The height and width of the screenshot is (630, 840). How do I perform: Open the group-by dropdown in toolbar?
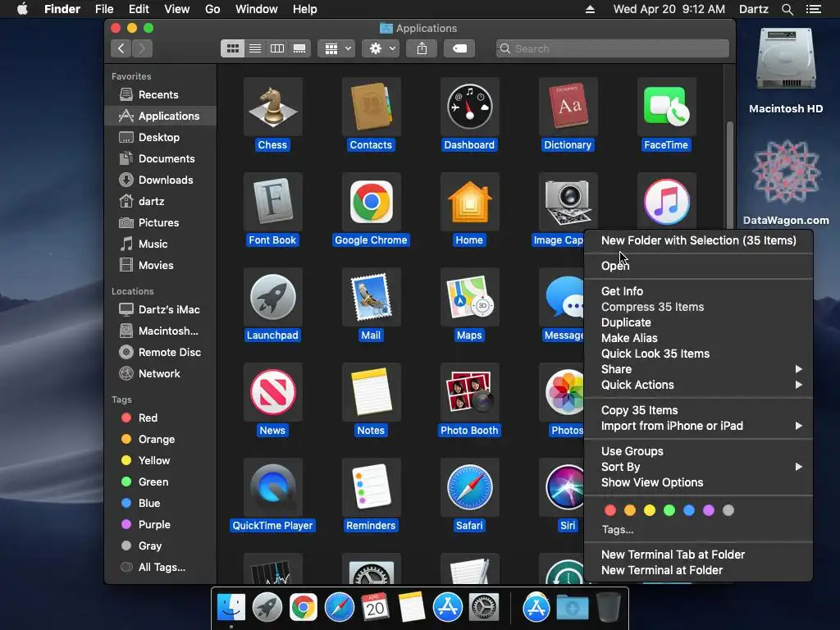click(337, 48)
